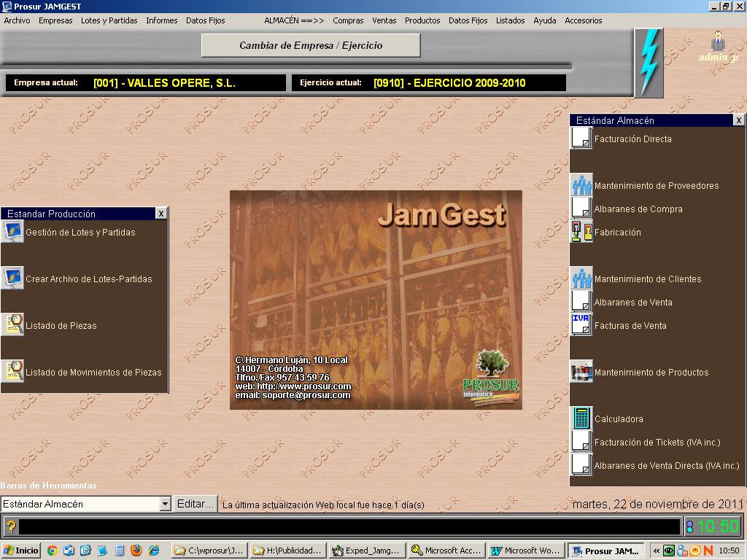Click the Cambiar de Empresa / Ejercicio button
747x560 pixels.
point(311,45)
